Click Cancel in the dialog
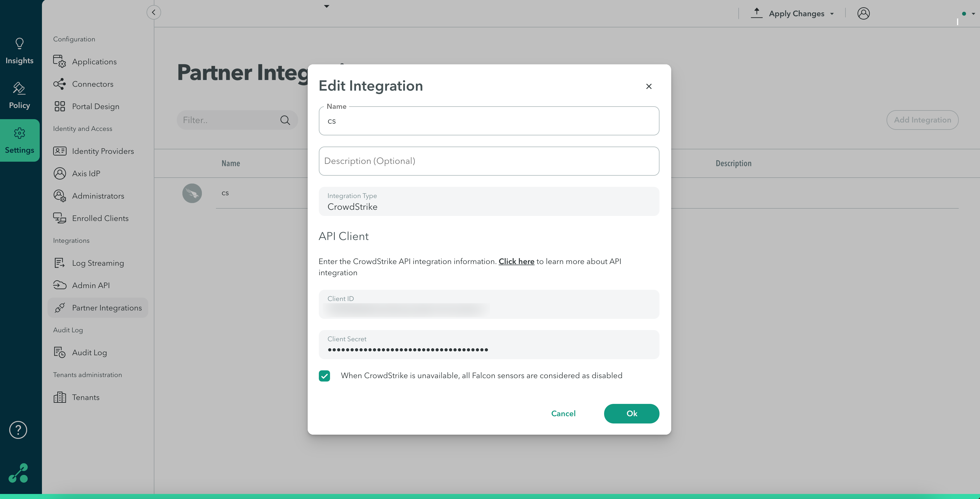This screenshot has width=980, height=499. pos(563,413)
